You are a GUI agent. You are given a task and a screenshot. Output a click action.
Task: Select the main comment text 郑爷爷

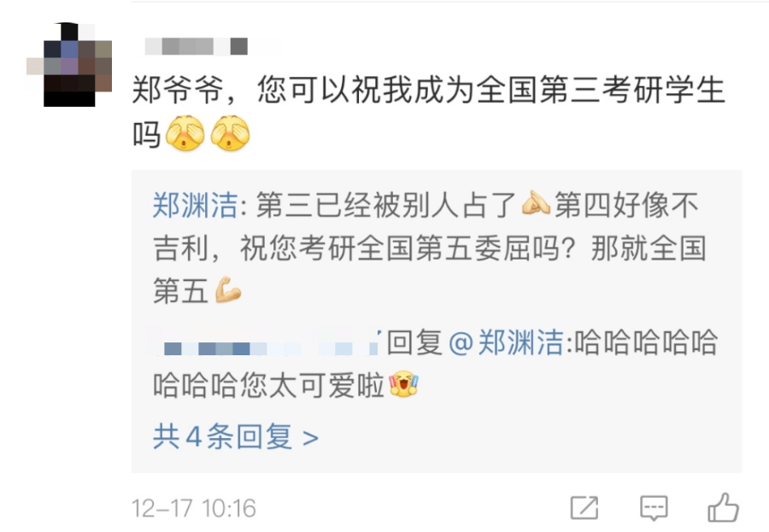tap(178, 91)
